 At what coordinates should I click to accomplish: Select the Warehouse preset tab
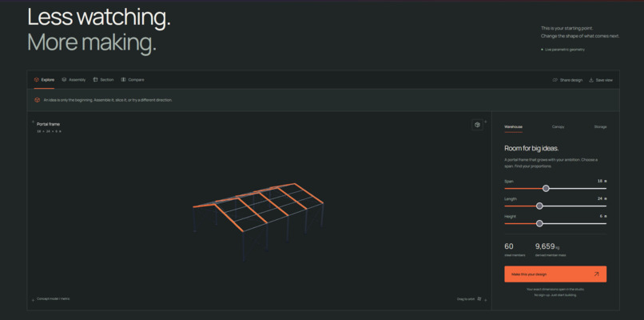pyautogui.click(x=514, y=126)
